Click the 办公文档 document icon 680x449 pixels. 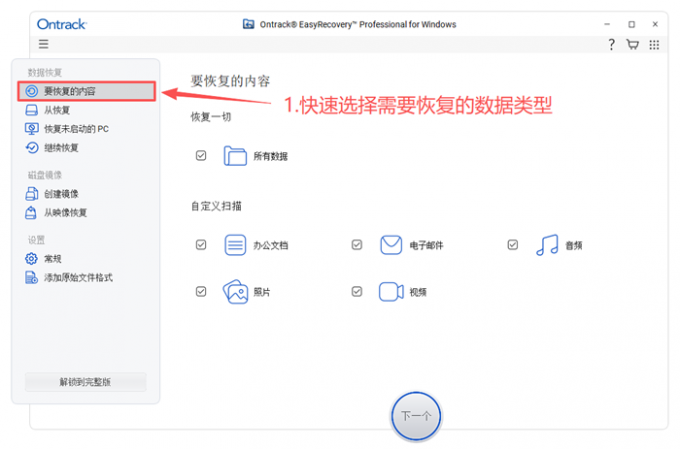tap(235, 245)
